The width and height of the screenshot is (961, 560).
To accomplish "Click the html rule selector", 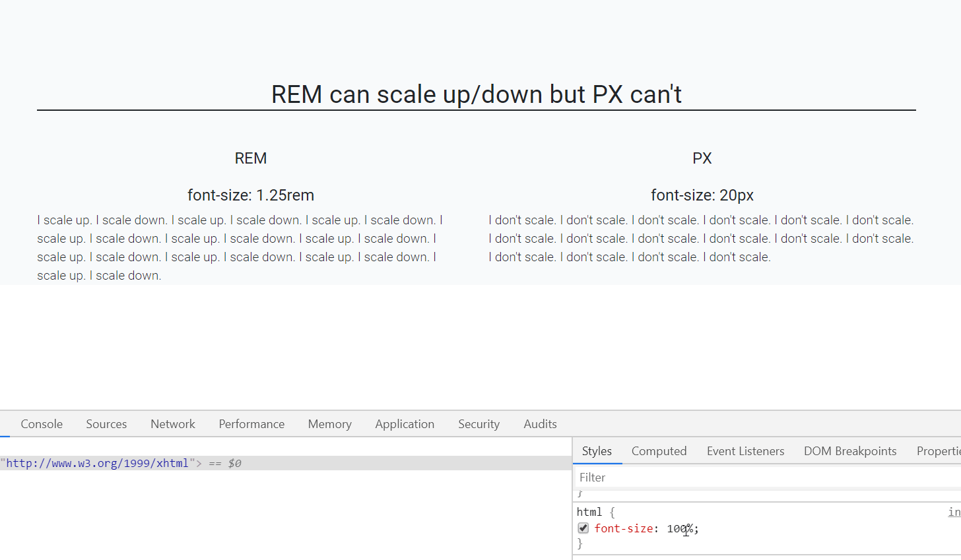I will [589, 512].
